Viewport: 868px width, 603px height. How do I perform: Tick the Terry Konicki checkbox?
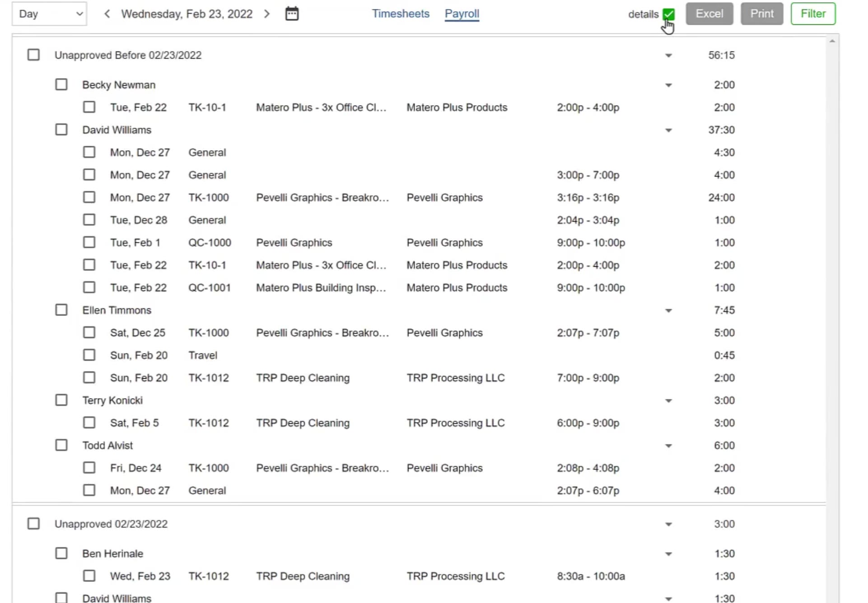(61, 400)
